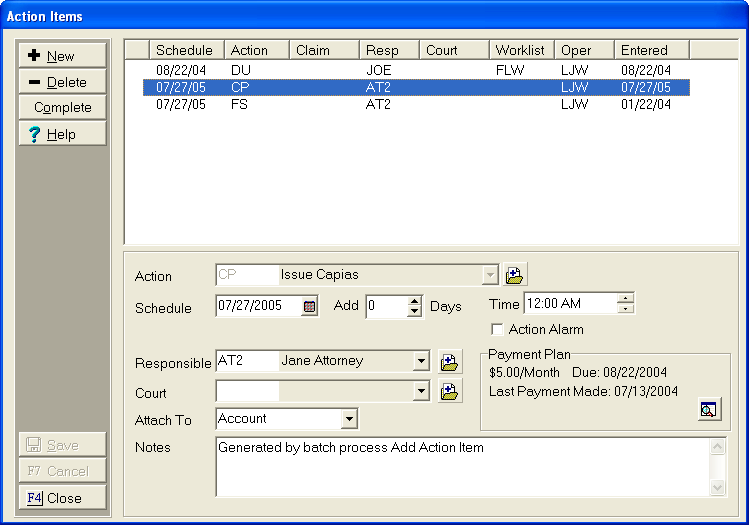Screen dimensions: 749x525
Task: Click the Delete button with minus icon
Action: click(62, 82)
